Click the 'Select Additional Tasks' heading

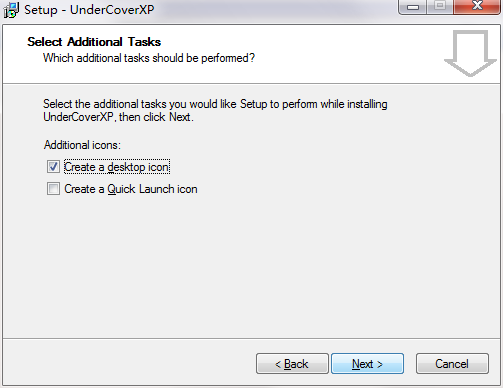94,42
